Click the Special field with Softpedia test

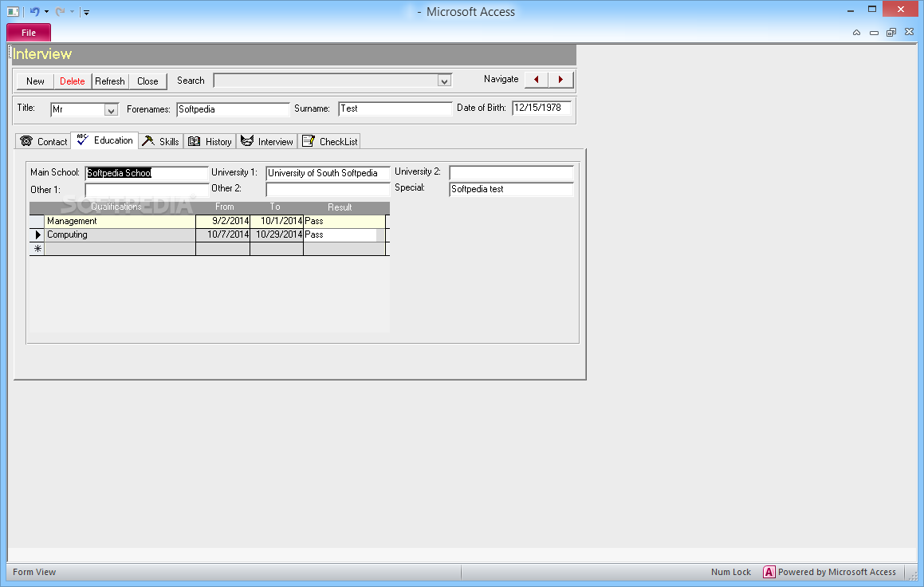(x=511, y=189)
